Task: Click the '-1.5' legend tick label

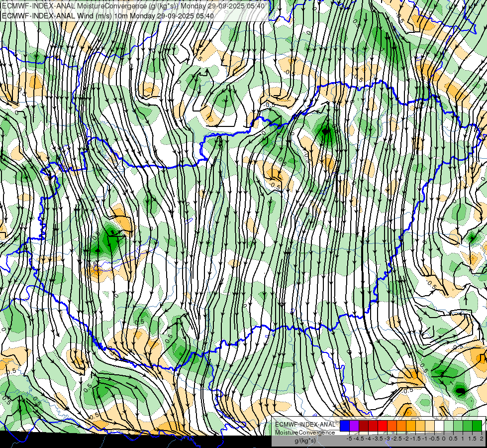Action: coord(415,439)
